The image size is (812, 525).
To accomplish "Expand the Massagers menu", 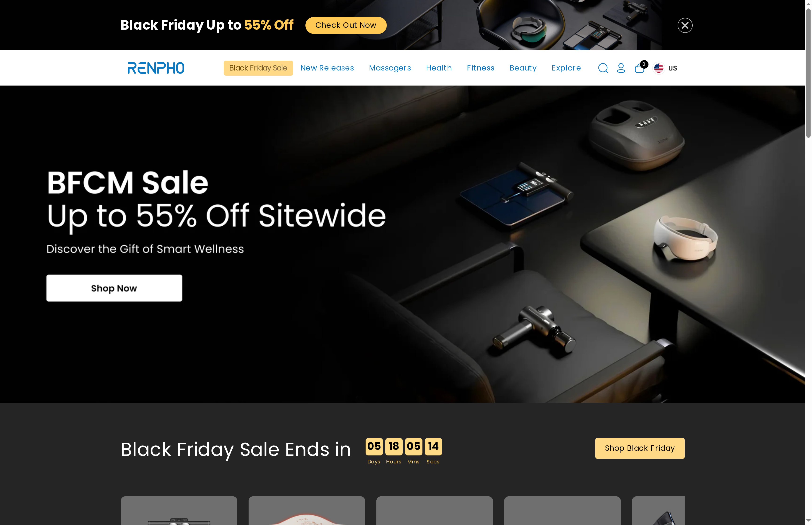I will 390,68.
